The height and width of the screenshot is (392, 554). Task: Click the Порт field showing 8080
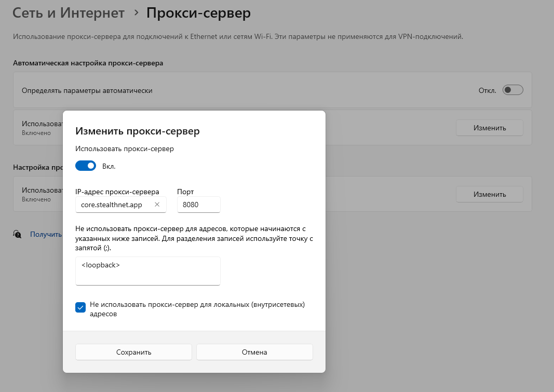[198, 205]
